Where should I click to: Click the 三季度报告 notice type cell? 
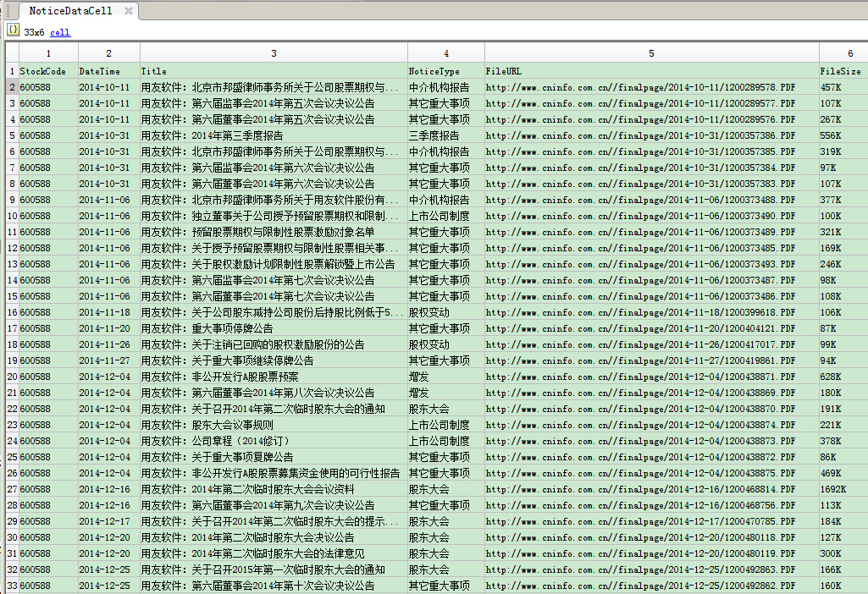click(x=446, y=135)
